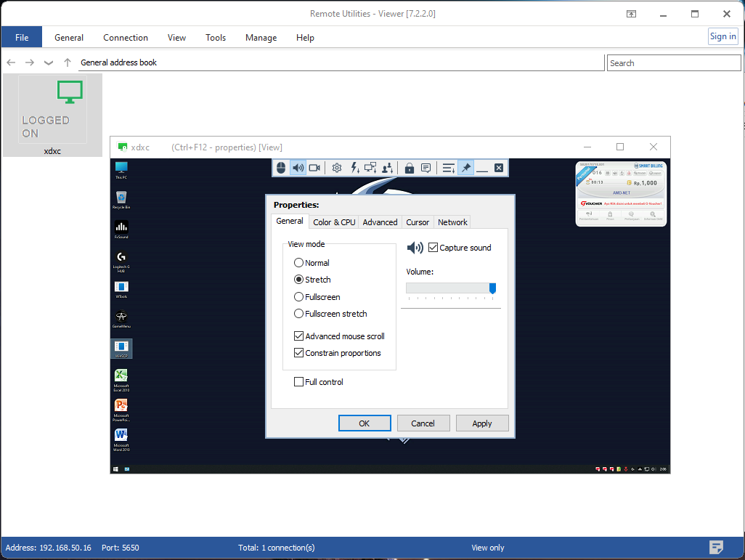Viewport: 745px width, 560px height.
Task: Open chat using the speech bubble toolbar icon
Action: [x=426, y=168]
